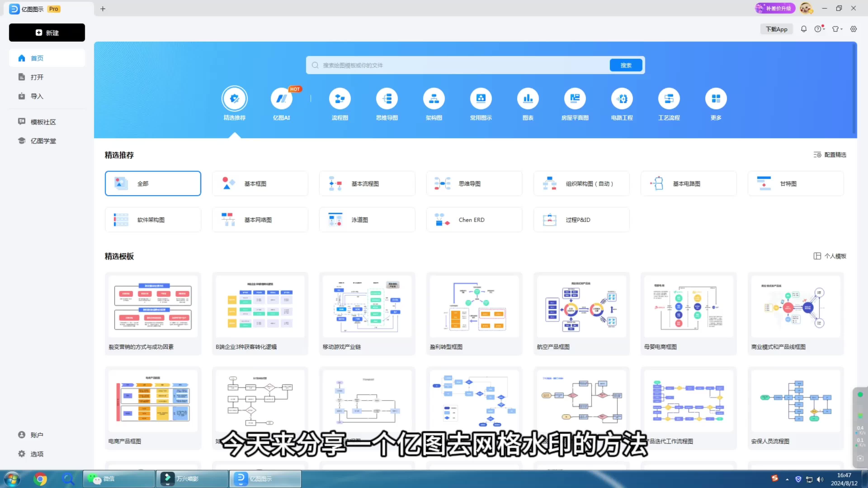Open 盈利转型框图 template thumbnail

tap(474, 307)
